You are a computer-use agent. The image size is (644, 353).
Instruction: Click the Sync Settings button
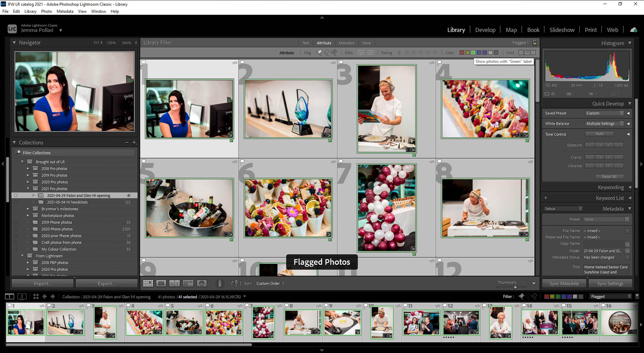(610, 284)
